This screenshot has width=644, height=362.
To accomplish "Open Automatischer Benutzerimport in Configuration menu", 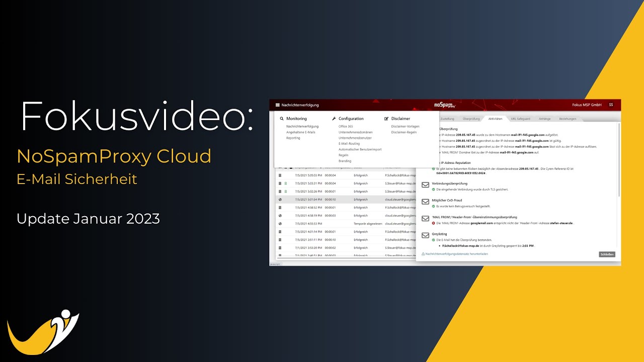I will (360, 149).
